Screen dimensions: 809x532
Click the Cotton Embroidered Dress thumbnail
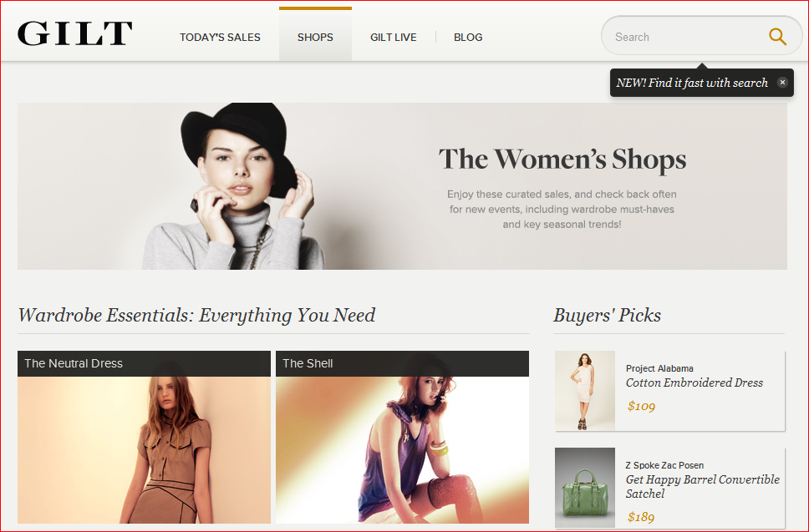(585, 391)
